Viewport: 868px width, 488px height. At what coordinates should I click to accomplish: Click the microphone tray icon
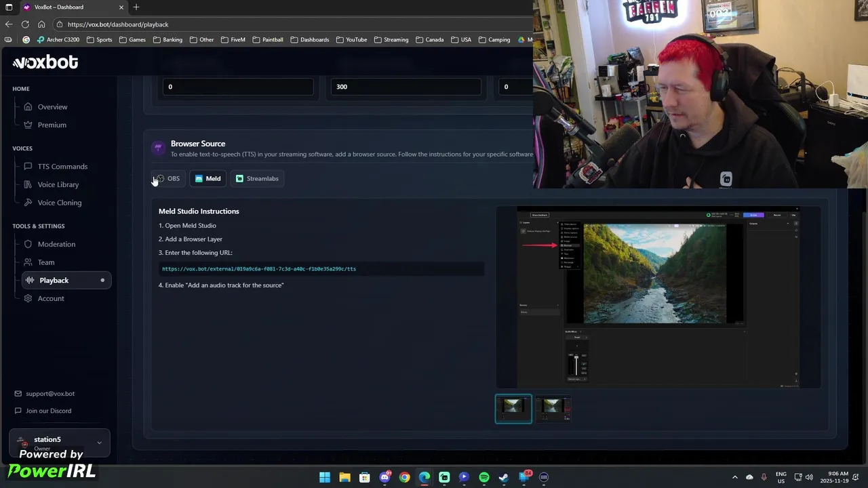click(764, 477)
